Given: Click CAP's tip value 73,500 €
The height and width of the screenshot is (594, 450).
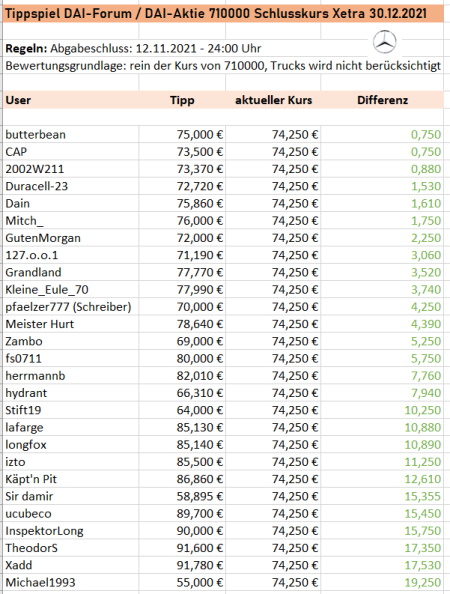Looking at the screenshot, I should pos(200,152).
